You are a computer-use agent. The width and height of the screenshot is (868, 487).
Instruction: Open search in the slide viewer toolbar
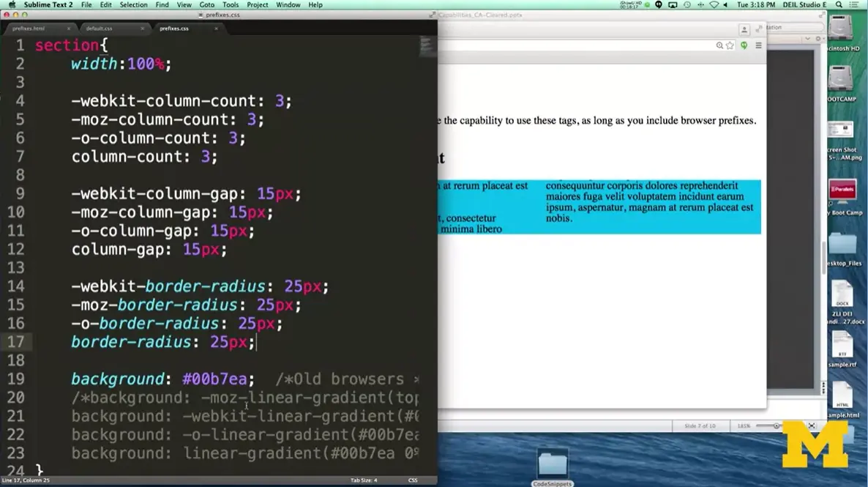coord(719,45)
